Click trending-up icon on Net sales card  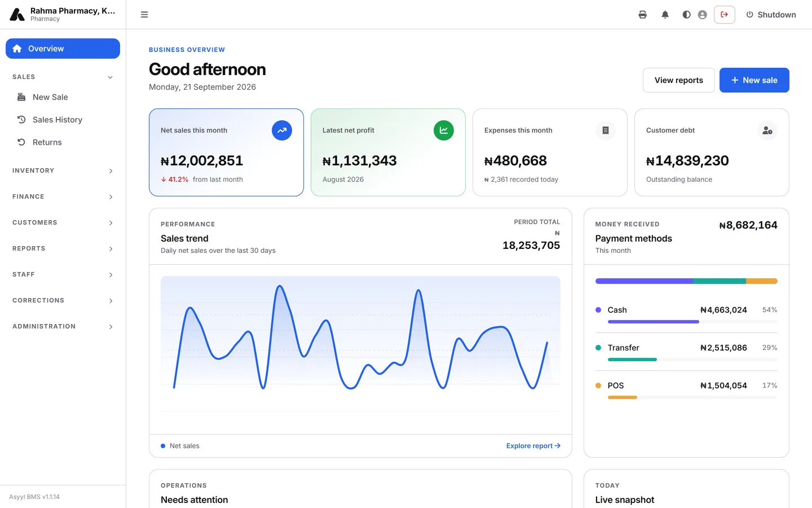[282, 130]
